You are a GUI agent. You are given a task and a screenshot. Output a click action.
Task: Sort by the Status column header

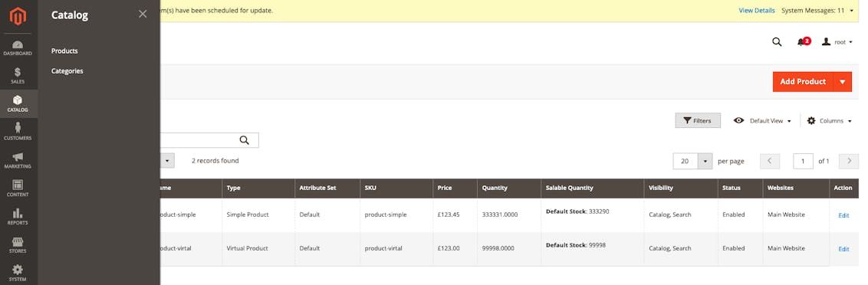pos(740,188)
